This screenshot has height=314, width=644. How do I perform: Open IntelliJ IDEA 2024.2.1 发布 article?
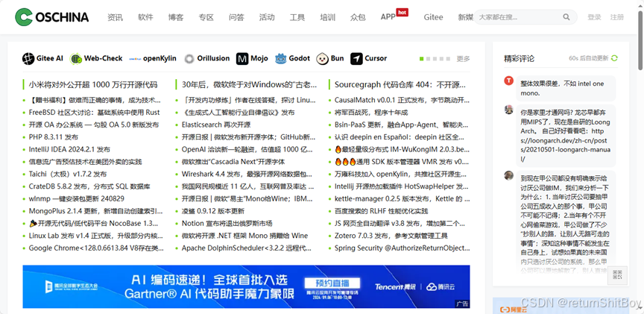coord(69,149)
